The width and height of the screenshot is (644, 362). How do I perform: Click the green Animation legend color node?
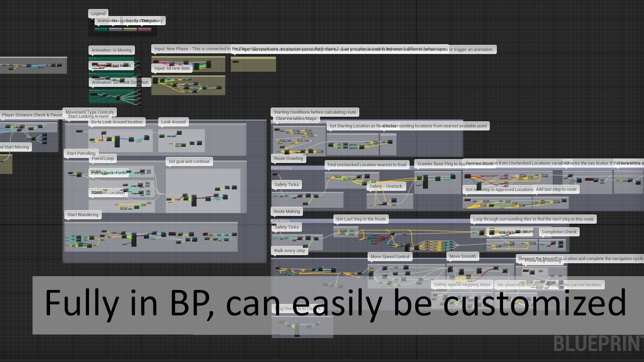coord(101,30)
